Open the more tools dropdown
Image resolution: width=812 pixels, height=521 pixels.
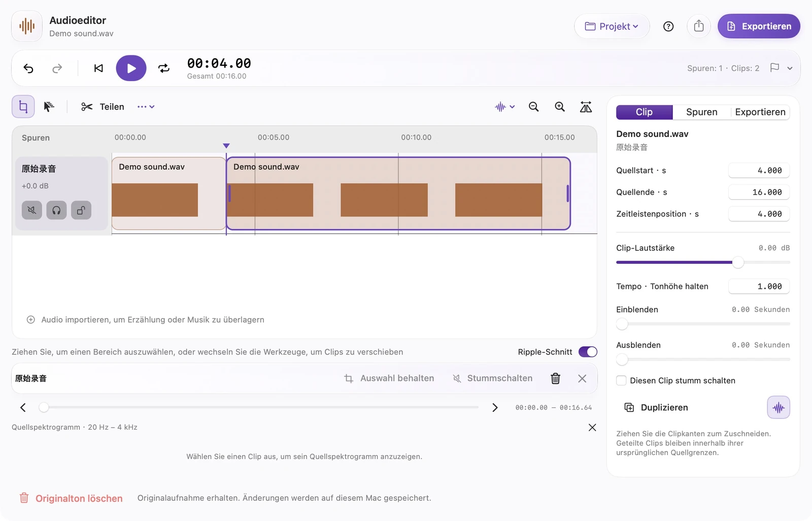coord(146,107)
